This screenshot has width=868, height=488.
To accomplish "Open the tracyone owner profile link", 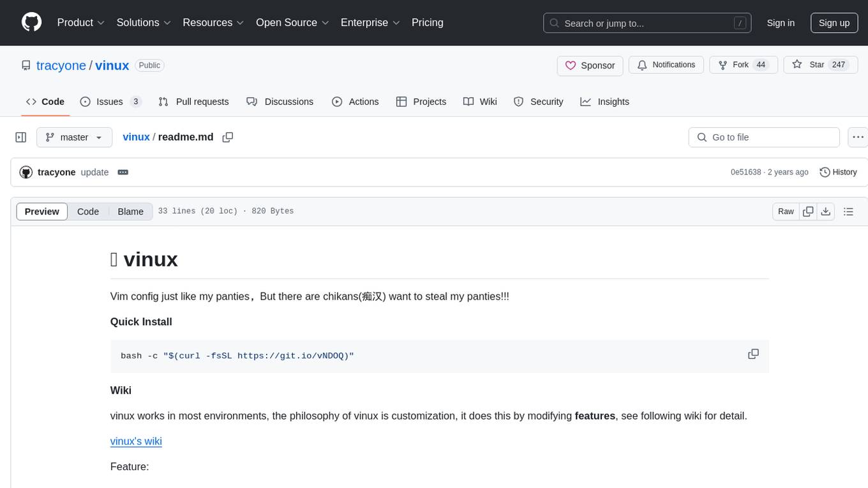I will pyautogui.click(x=61, y=65).
